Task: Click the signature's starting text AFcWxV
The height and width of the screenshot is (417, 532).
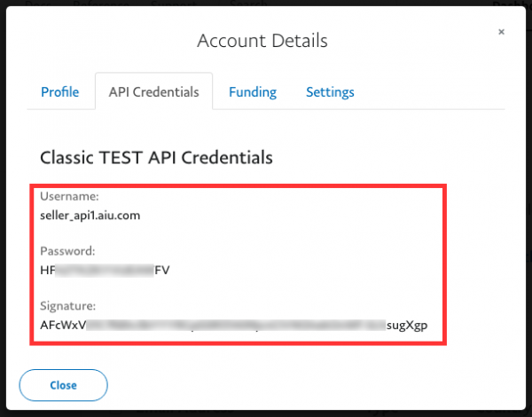Action: coord(63,326)
